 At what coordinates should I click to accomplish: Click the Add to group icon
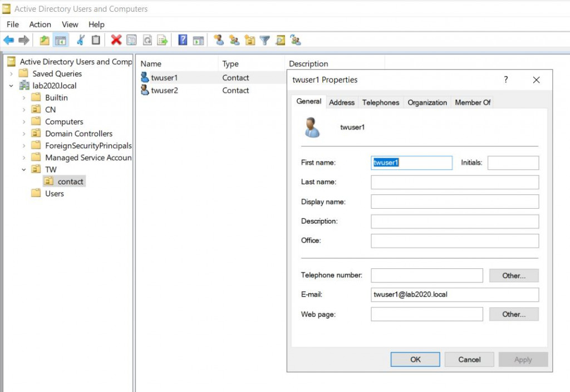(296, 40)
